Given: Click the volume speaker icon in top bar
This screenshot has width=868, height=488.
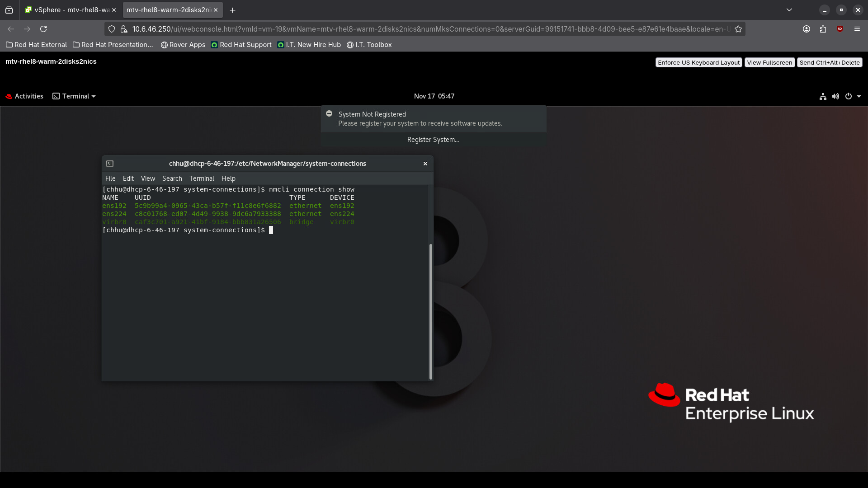Looking at the screenshot, I should pos(835,96).
